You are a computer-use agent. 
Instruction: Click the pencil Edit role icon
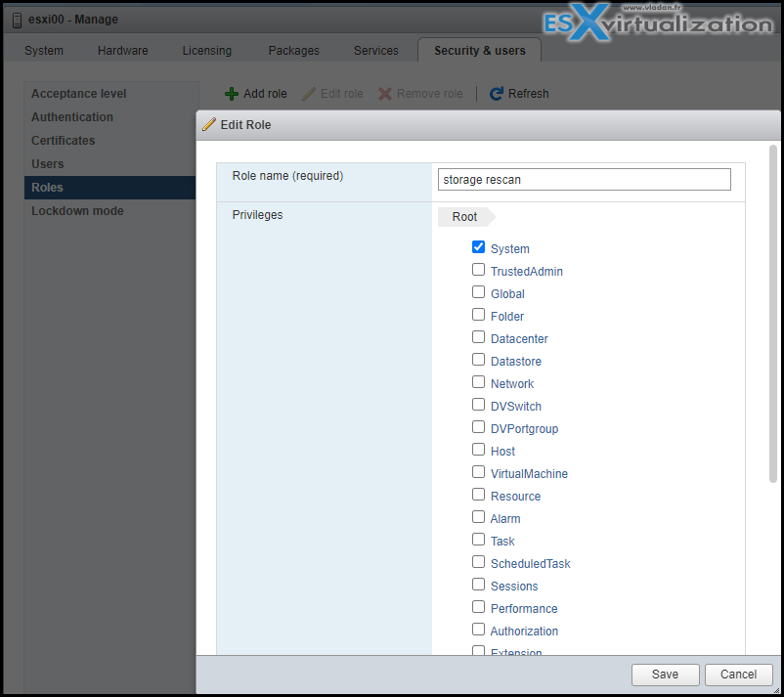(309, 94)
